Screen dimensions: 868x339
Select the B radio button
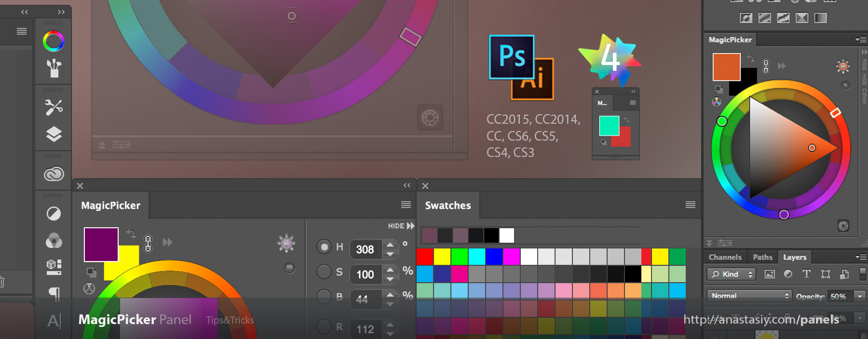[324, 297]
